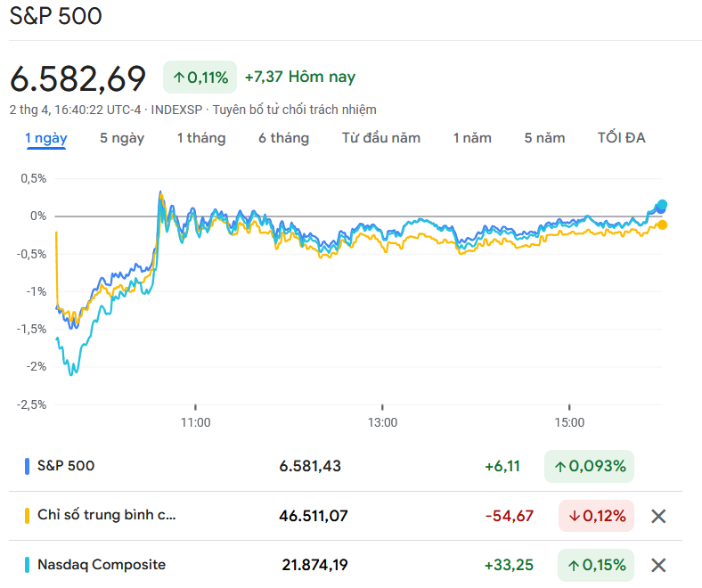Click the cyan Nasdaq legend color marker
This screenshot has width=702, height=588.
click(x=28, y=565)
